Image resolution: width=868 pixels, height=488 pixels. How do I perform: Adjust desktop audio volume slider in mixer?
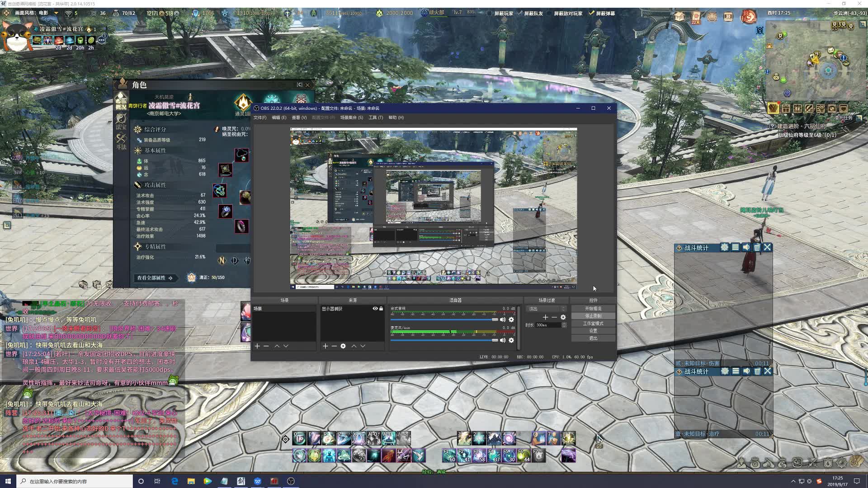click(444, 319)
